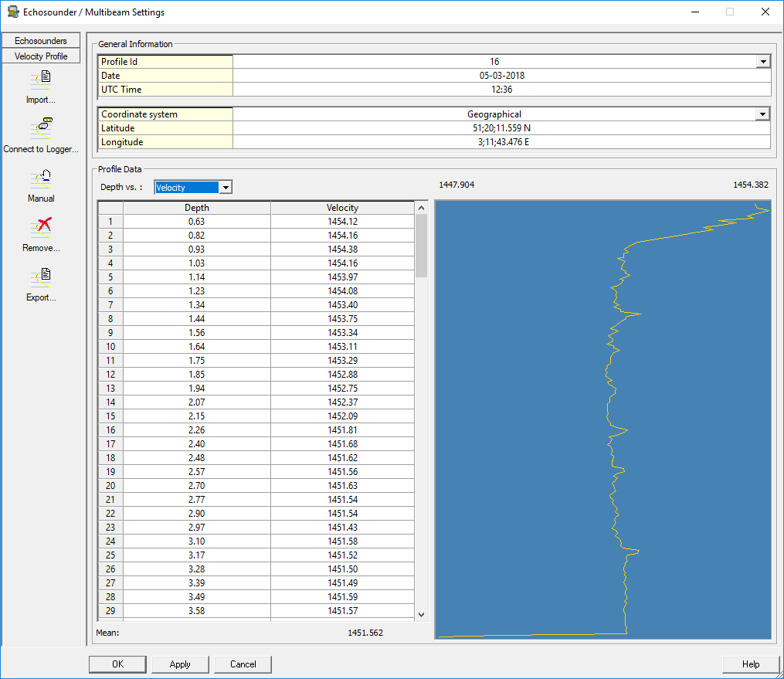Select the Velocity Profile tab
The width and height of the screenshot is (784, 679).
pos(41,56)
